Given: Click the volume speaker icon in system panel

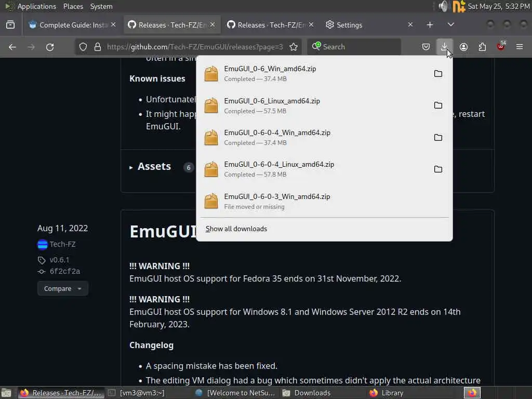Looking at the screenshot, I should point(443,6).
